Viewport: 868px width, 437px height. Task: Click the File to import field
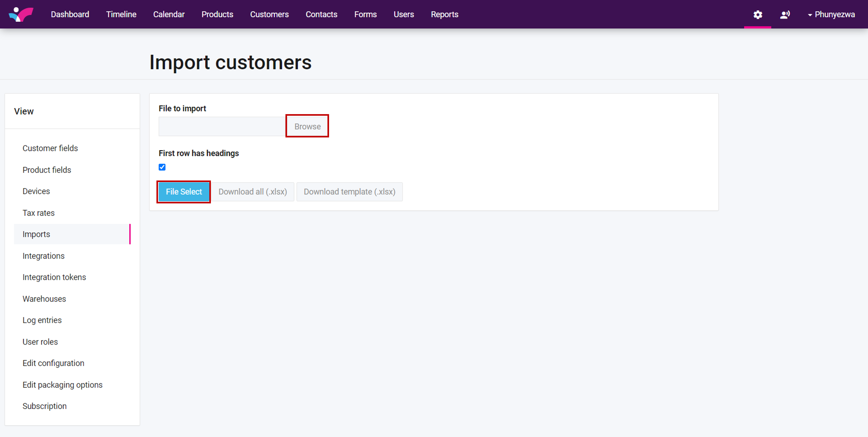[222, 126]
